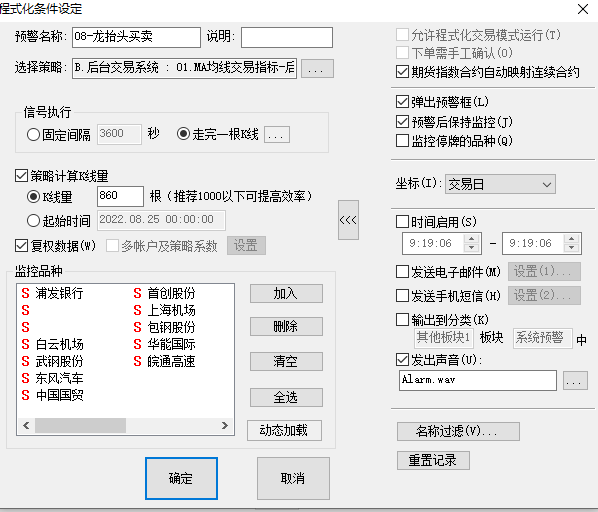Click the 动态加载 button

point(284,430)
